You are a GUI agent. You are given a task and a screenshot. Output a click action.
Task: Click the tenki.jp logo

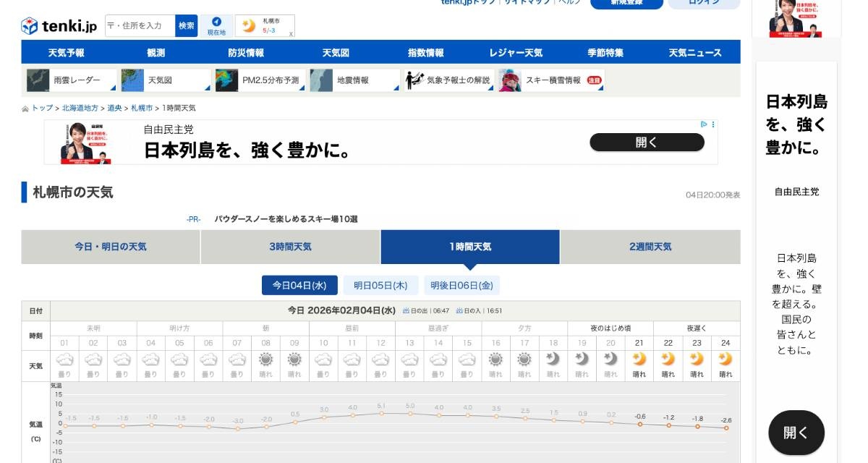pyautogui.click(x=59, y=26)
